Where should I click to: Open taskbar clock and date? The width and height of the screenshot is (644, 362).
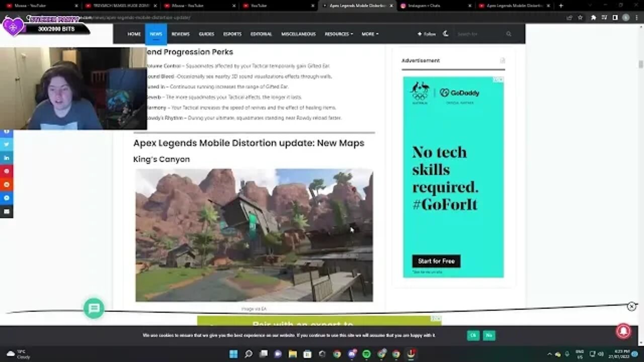tap(619, 353)
